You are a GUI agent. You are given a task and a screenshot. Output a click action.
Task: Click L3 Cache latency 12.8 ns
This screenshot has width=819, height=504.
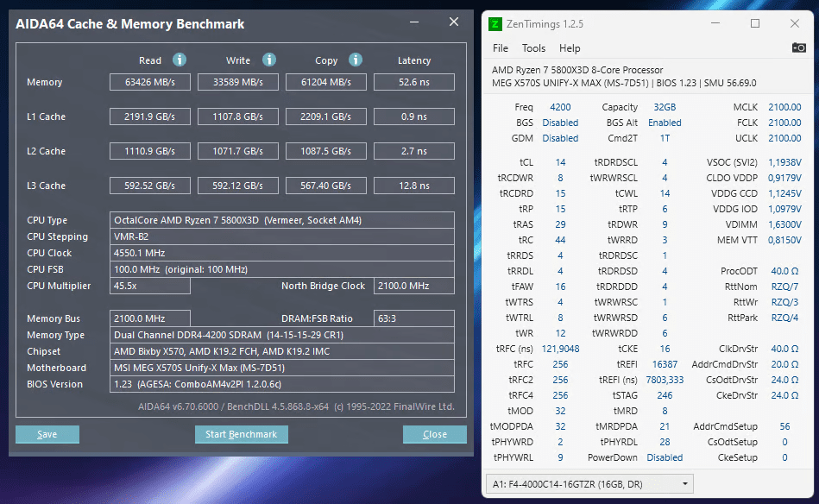(414, 186)
